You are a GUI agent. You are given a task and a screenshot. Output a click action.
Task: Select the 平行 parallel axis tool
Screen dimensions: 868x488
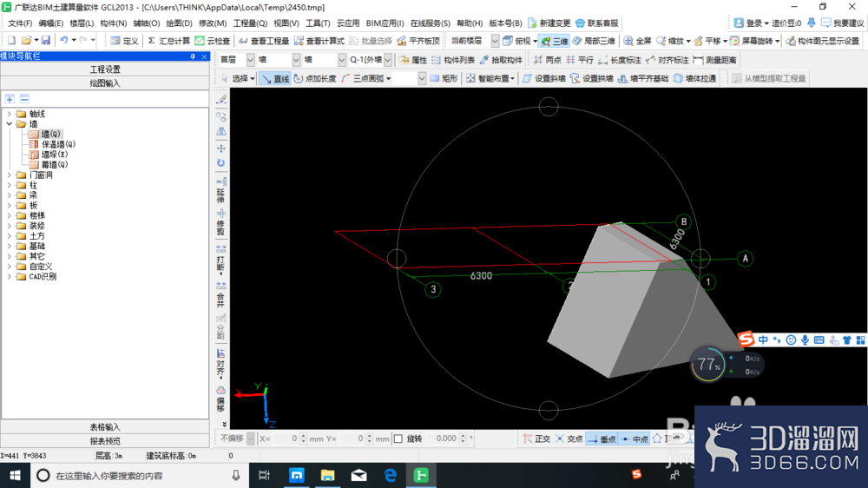(580, 60)
